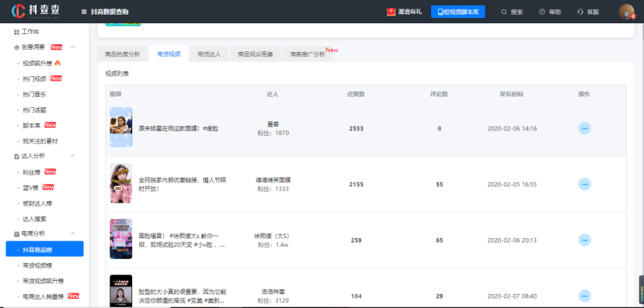Open more actions for 星客 video row
Screen dimensions: 644x308
(584, 128)
